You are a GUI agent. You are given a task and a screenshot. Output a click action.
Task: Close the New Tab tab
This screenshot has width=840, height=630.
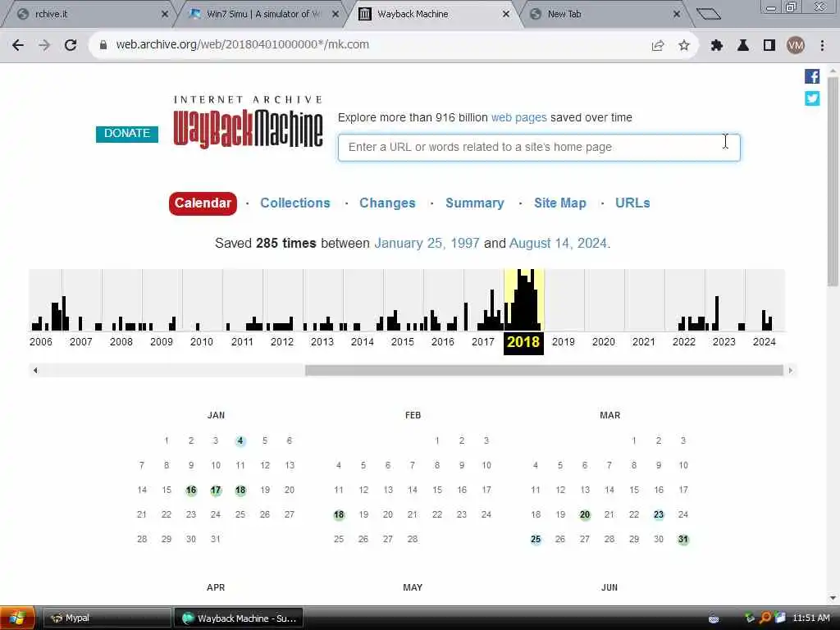[x=677, y=14]
